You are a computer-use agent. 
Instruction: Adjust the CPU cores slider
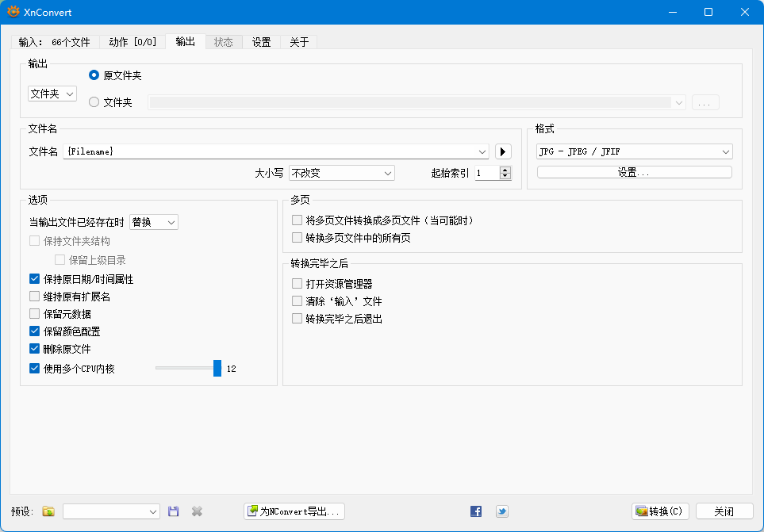(x=216, y=367)
